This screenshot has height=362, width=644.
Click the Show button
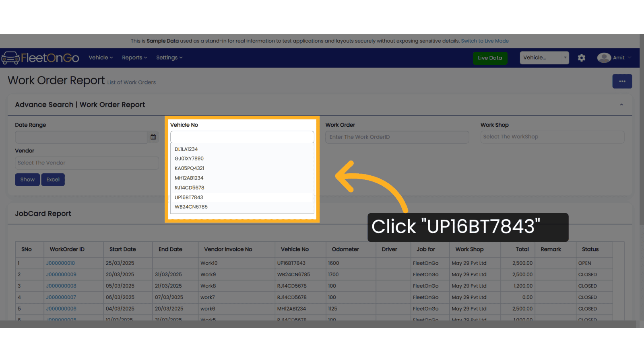point(27,179)
